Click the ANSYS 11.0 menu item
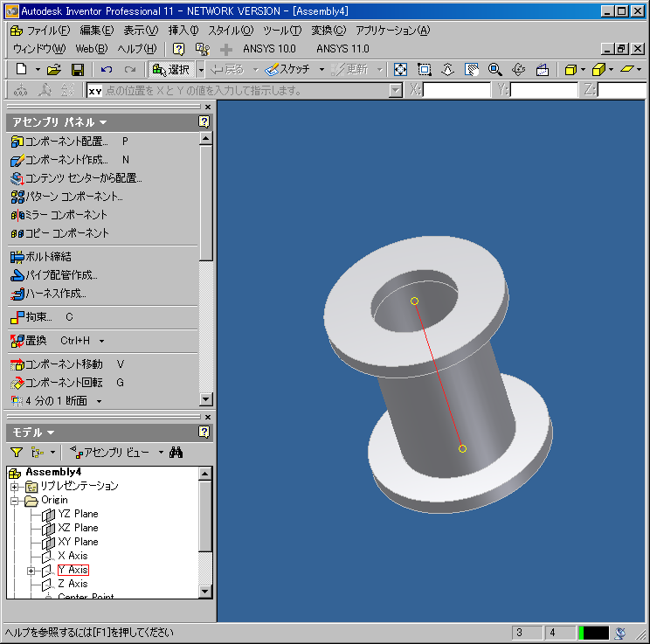 [x=342, y=48]
